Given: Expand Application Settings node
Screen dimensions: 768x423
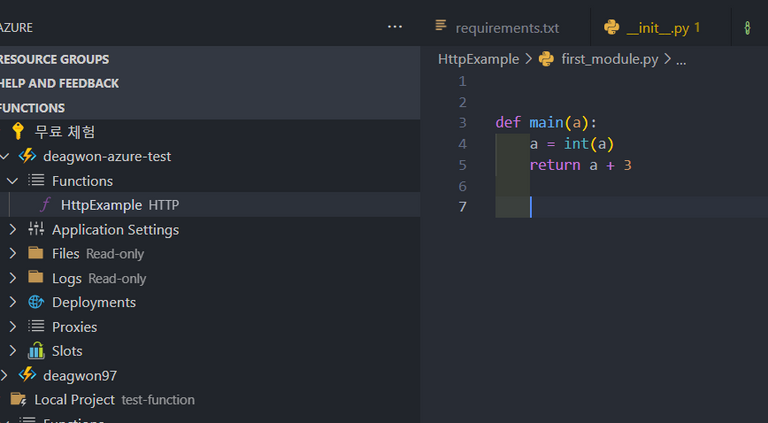Looking at the screenshot, I should coord(13,229).
